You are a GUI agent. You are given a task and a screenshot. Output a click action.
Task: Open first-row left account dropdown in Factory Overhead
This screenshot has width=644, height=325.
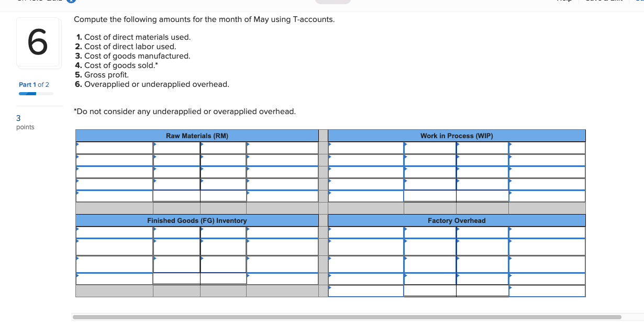pyautogui.click(x=366, y=232)
